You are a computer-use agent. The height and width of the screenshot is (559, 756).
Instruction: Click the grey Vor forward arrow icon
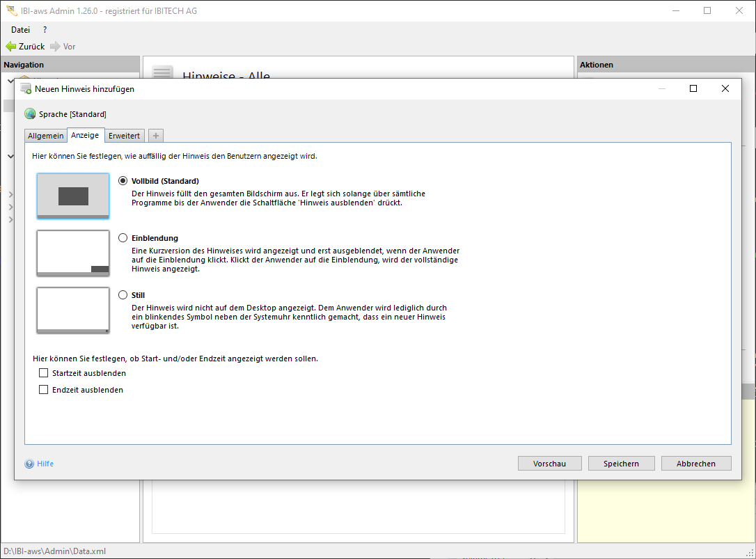coord(55,47)
